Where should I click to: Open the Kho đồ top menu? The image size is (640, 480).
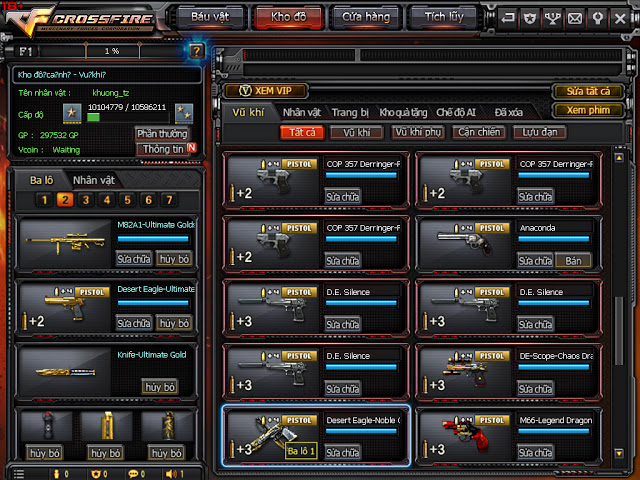pos(289,17)
